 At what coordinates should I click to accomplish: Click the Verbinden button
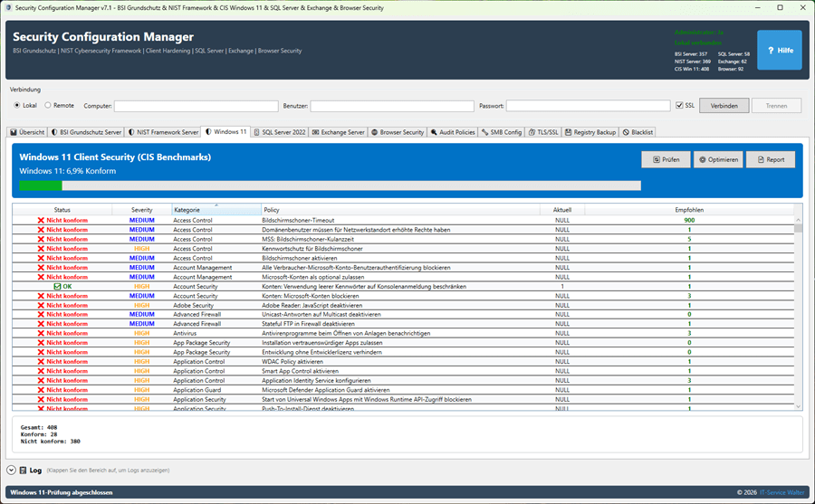tap(724, 106)
